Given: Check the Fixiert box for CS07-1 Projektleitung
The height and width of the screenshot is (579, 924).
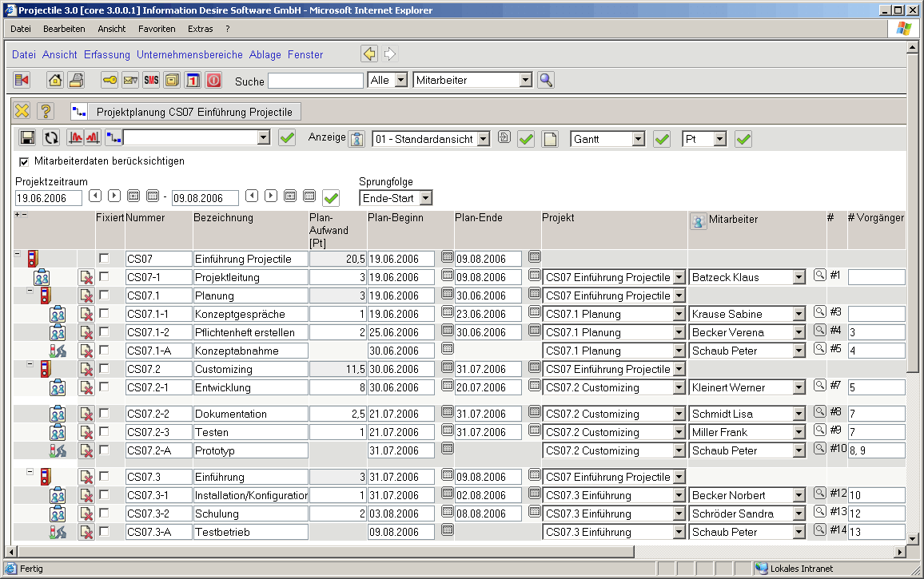Looking at the screenshot, I should (104, 276).
